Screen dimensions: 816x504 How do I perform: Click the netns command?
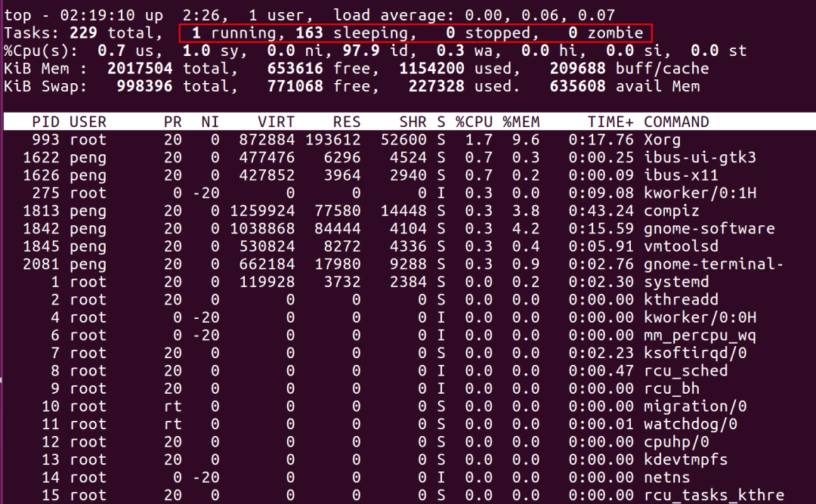coord(666,477)
